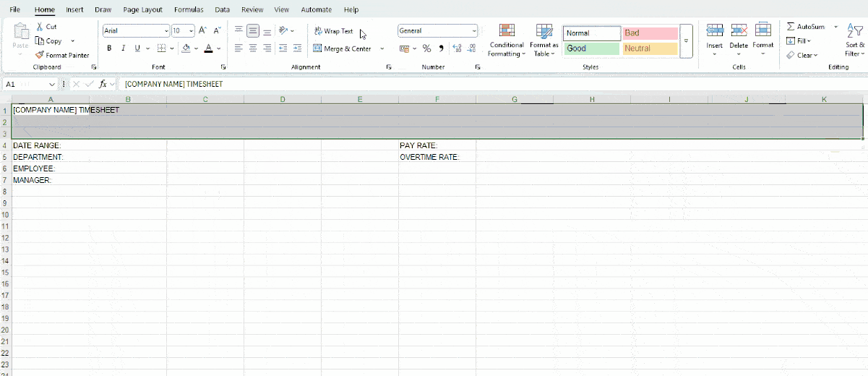Image resolution: width=868 pixels, height=376 pixels.
Task: Open the number format dropdown showing General
Action: coord(474,30)
